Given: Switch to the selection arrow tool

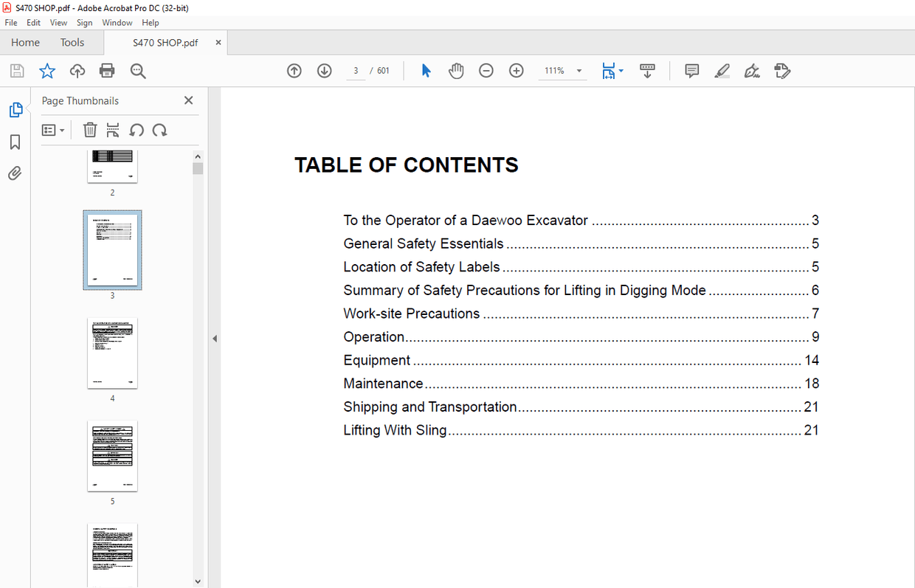Looking at the screenshot, I should click(426, 70).
